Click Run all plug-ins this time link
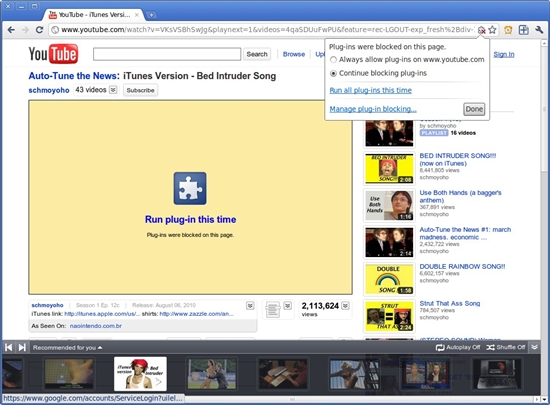Screen dimensions: 550x405 [x=370, y=90]
